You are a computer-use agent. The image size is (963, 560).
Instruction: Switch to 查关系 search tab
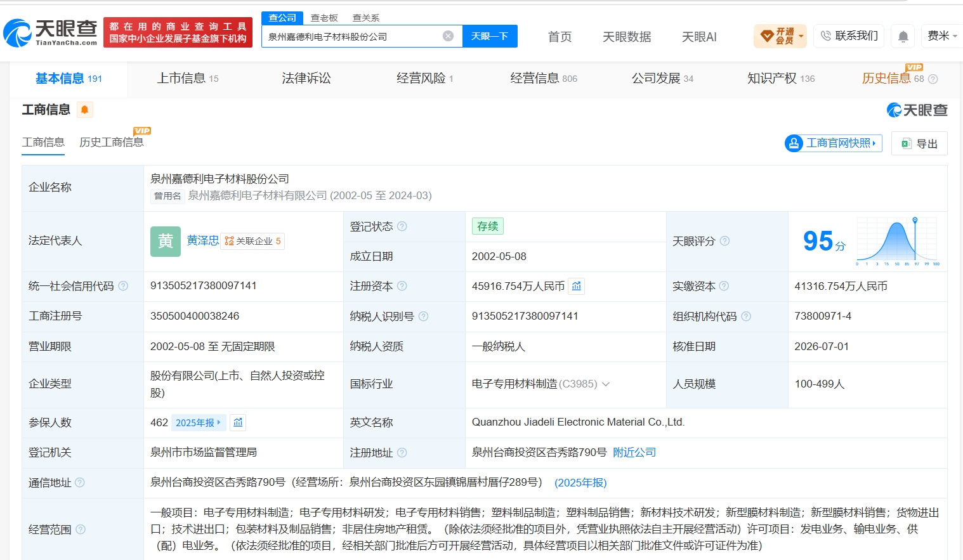pos(366,18)
